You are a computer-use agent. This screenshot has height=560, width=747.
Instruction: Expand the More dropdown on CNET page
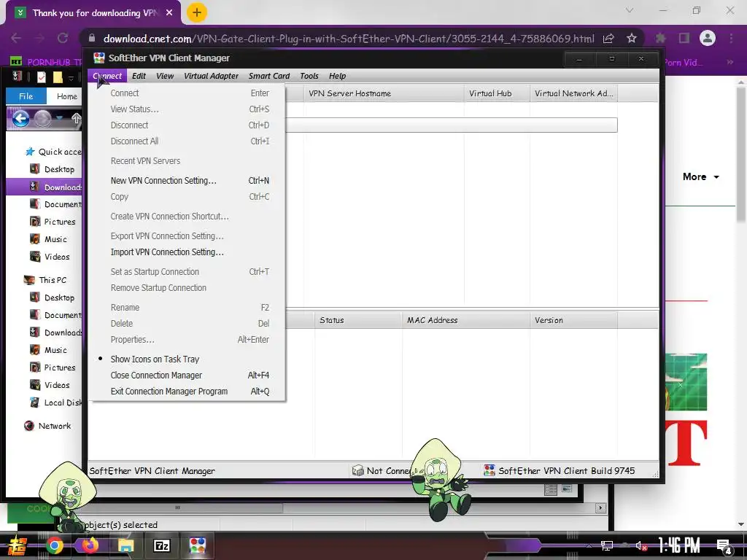click(701, 176)
